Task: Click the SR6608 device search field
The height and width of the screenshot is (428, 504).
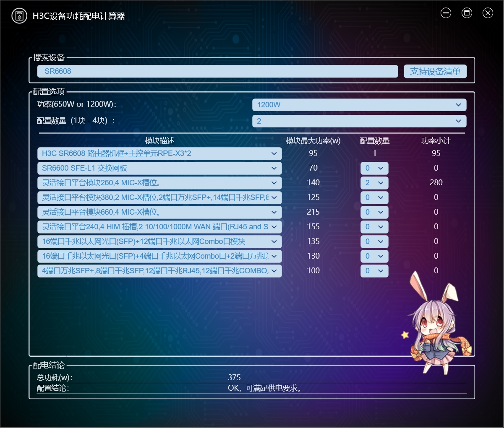Action: click(217, 71)
